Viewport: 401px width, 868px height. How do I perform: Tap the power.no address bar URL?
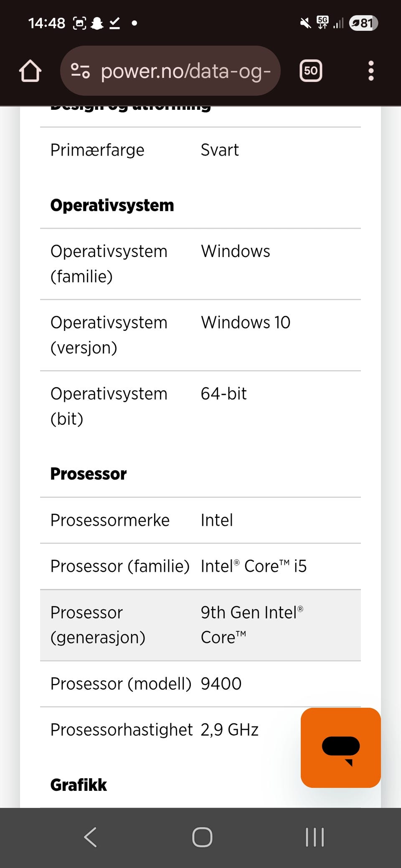186,71
